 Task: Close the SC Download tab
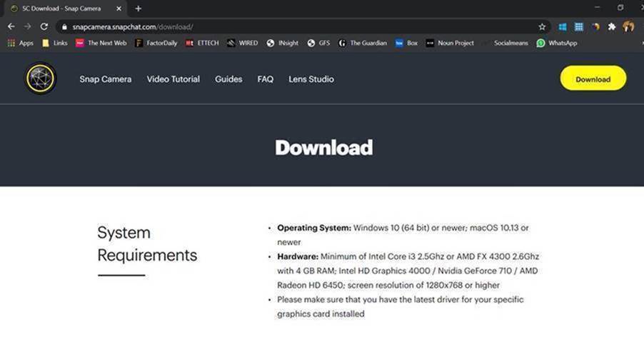(x=119, y=9)
